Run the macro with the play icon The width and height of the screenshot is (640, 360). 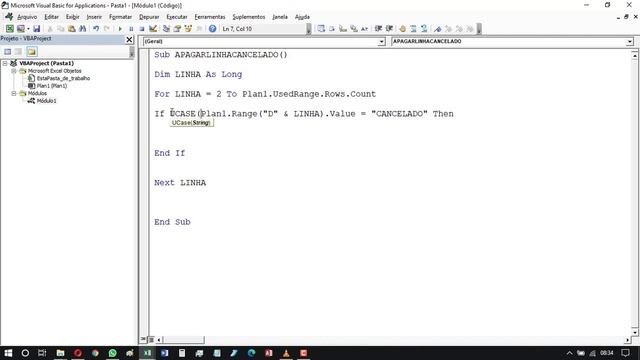[120, 29]
